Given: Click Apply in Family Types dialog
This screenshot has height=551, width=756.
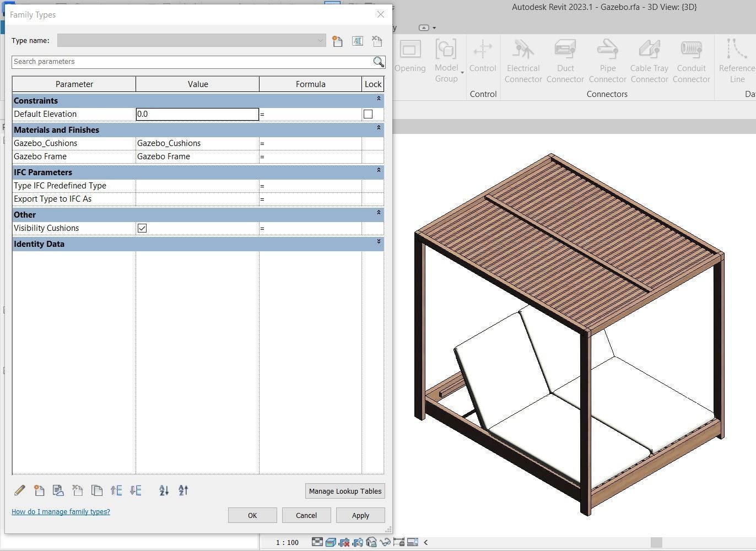Looking at the screenshot, I should [x=360, y=515].
